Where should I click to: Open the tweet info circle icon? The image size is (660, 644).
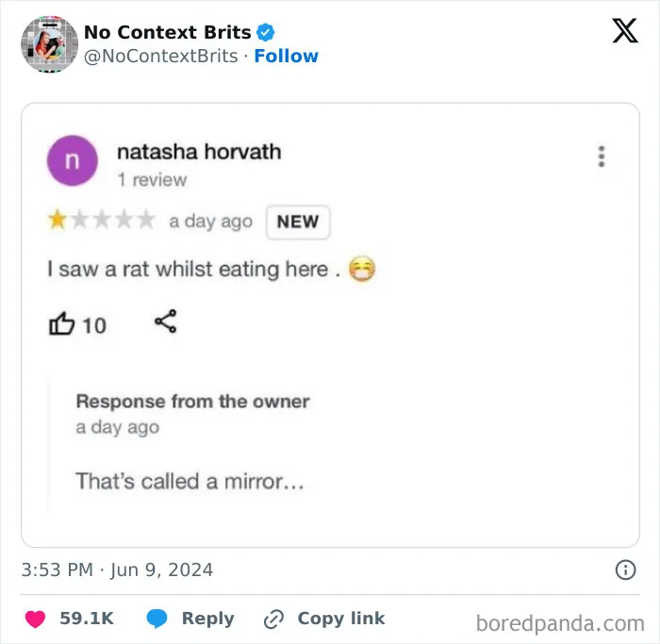click(x=625, y=570)
